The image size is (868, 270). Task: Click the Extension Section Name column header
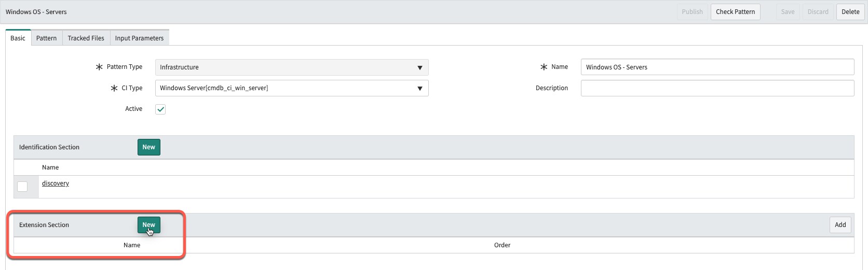tap(132, 245)
